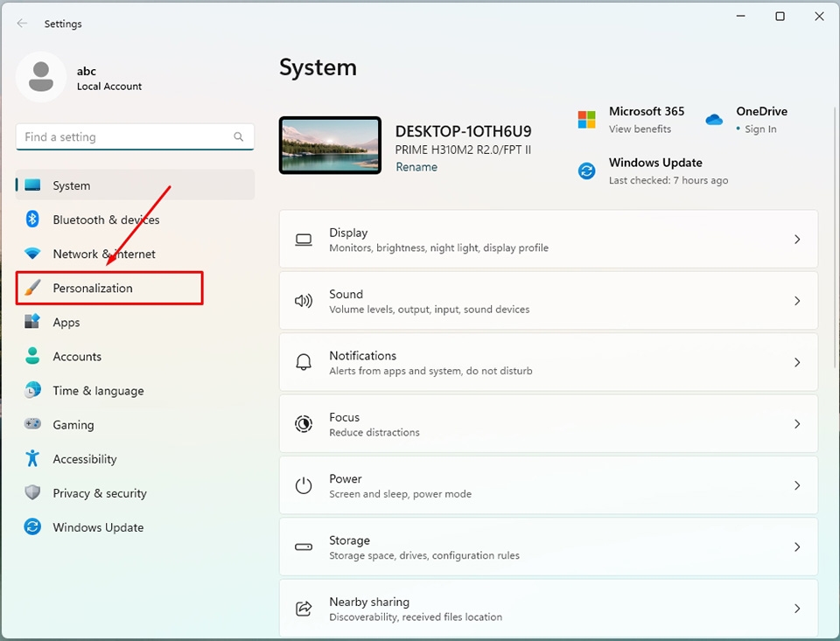Click the search magnifier icon
The width and height of the screenshot is (840, 641).
[238, 136]
